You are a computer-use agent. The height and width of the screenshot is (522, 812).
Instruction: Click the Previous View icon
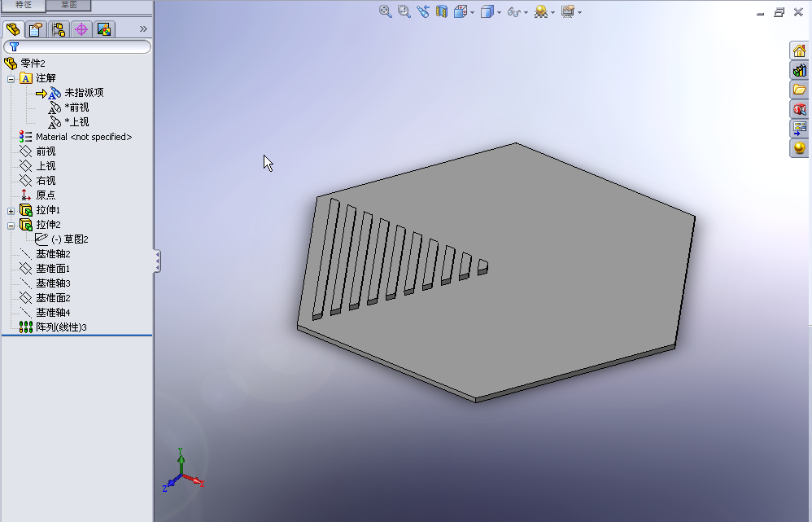point(422,11)
